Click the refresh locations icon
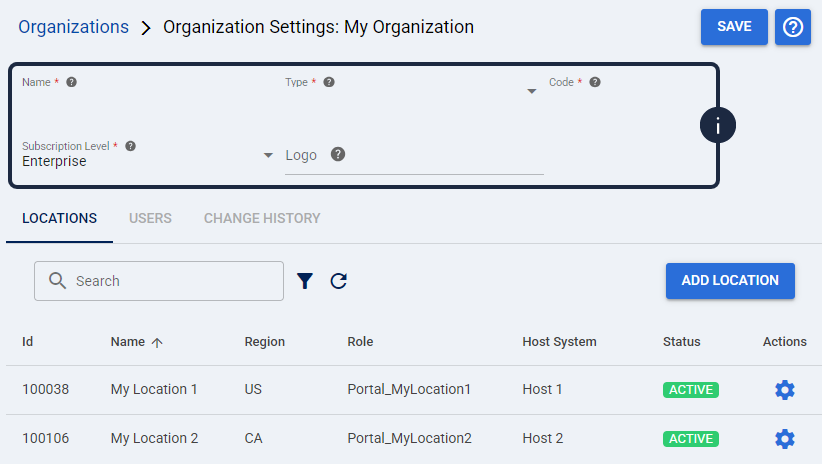The height and width of the screenshot is (464, 822). [x=339, y=281]
